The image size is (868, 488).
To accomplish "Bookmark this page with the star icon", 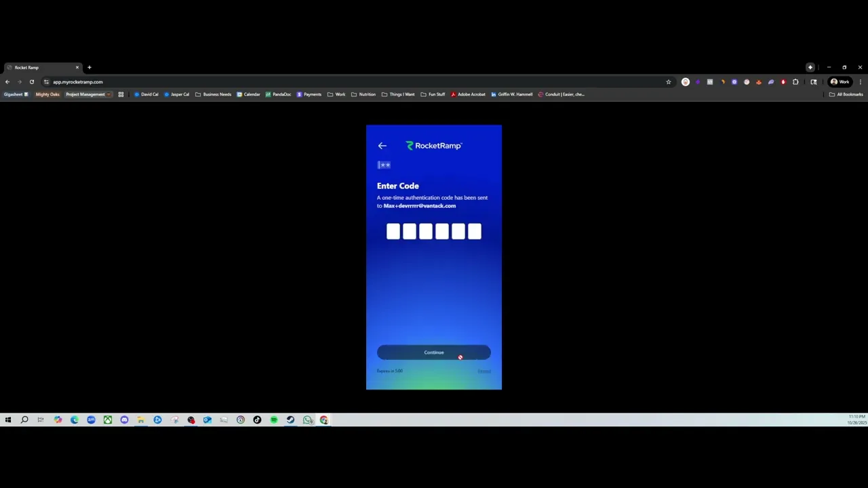I will tap(668, 82).
